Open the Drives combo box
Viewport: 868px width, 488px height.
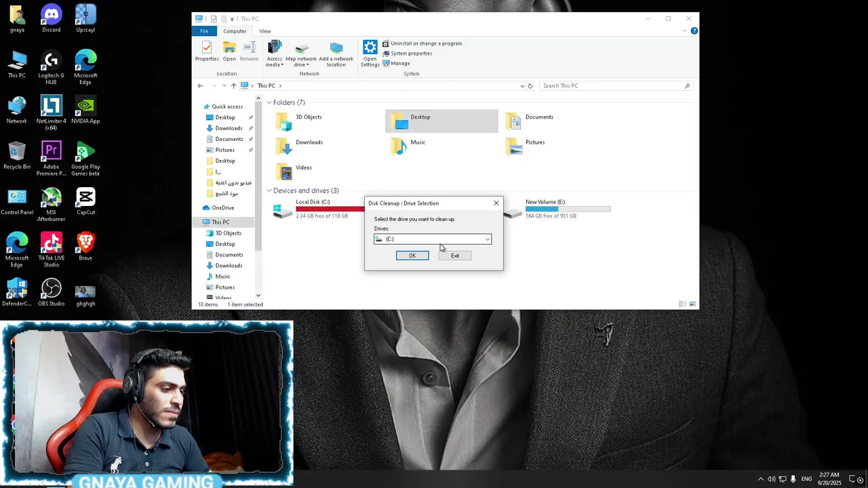coord(433,239)
